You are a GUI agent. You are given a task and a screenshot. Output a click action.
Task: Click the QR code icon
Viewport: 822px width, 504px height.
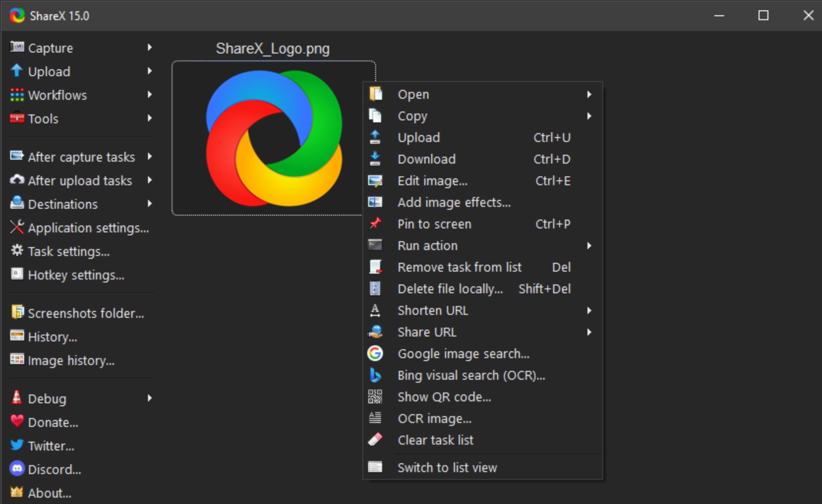click(375, 397)
